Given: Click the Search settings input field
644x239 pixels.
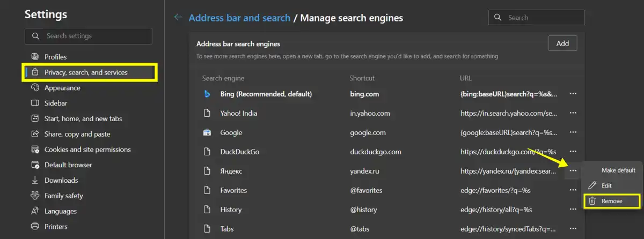Looking at the screenshot, I should coord(89,36).
